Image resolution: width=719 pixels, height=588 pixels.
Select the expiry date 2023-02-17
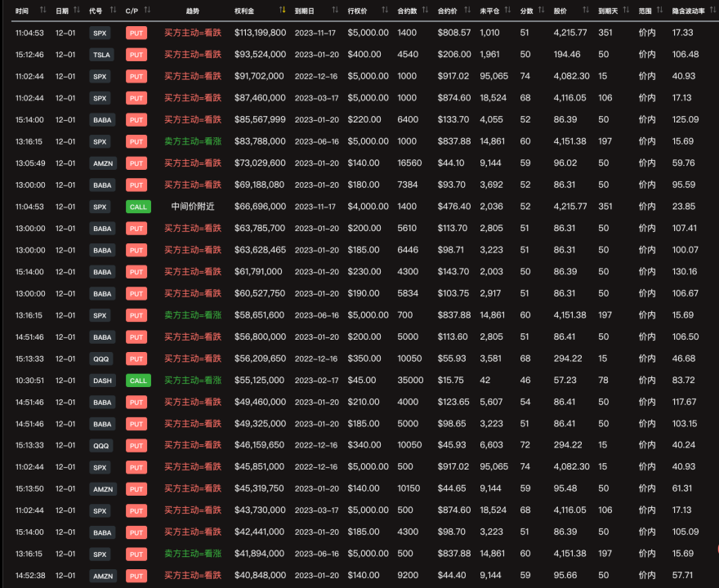pos(316,381)
